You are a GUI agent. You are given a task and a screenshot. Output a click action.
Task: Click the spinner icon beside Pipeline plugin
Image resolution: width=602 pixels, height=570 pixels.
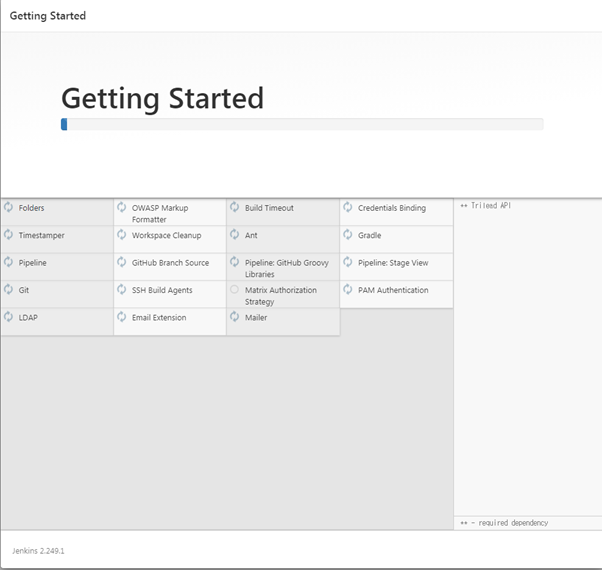pos(8,262)
